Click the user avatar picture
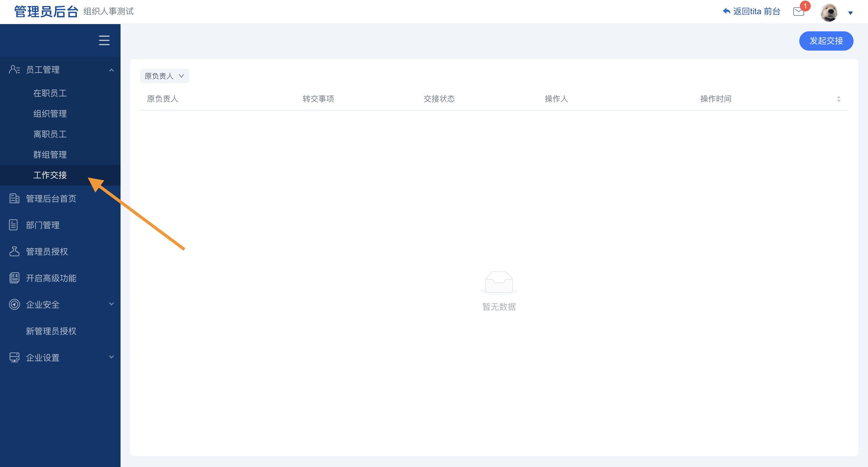868x467 pixels. [x=829, y=12]
